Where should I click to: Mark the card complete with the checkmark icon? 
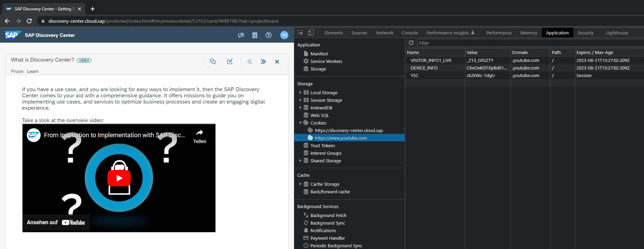(230, 62)
